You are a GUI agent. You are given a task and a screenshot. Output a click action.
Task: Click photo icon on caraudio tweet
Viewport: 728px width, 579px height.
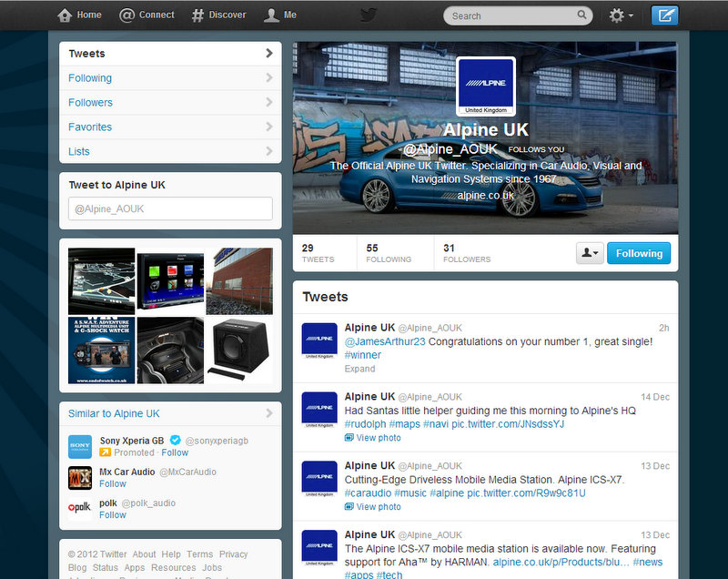349,506
